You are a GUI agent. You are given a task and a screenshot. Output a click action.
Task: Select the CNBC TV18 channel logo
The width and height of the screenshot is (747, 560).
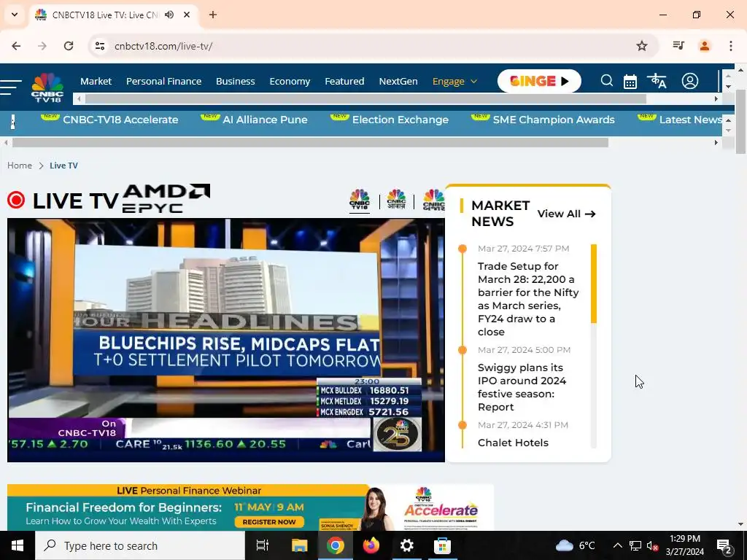[359, 200]
